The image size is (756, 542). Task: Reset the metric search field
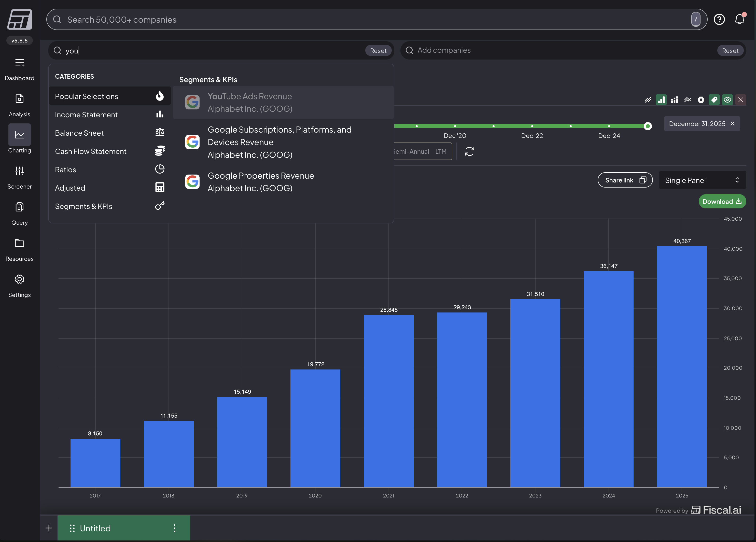(x=378, y=51)
